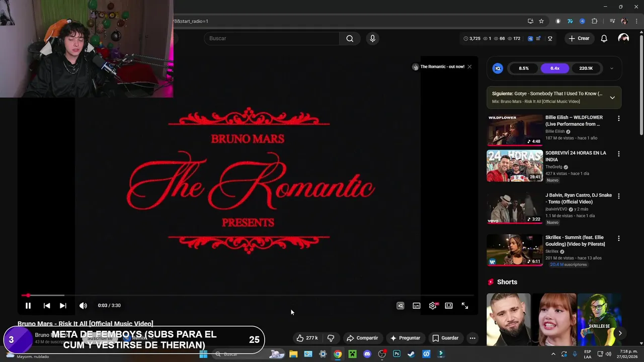Viewport: 644px width, 362px height.
Task: Open Discord from taskbar
Action: (x=367, y=354)
